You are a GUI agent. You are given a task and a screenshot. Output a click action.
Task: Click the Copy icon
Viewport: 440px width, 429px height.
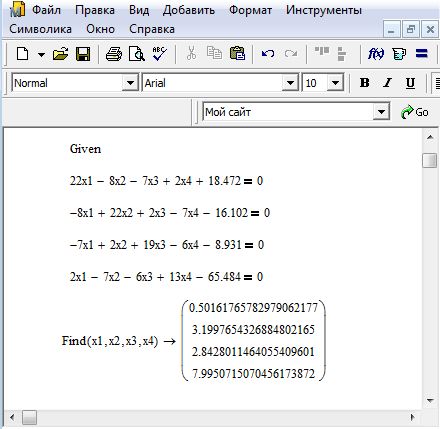point(214,53)
